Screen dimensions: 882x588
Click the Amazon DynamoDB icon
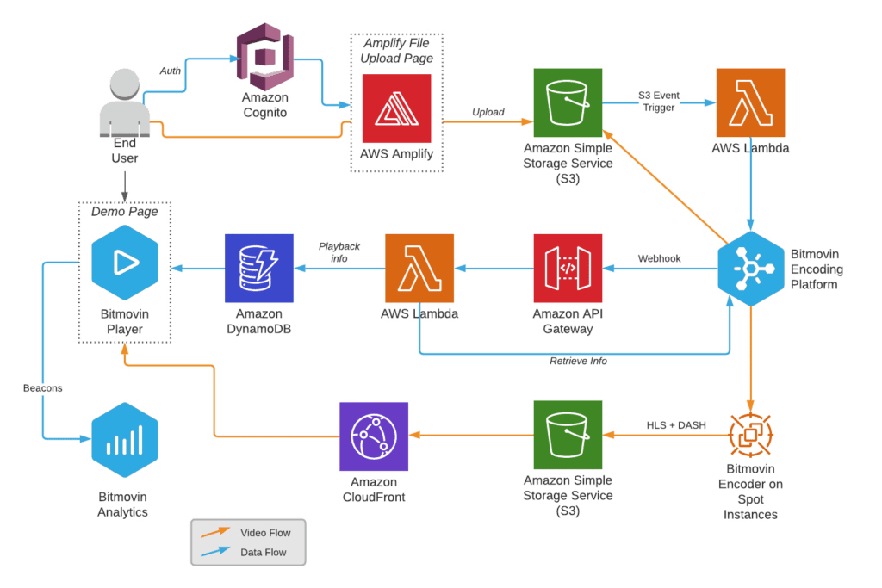[258, 268]
